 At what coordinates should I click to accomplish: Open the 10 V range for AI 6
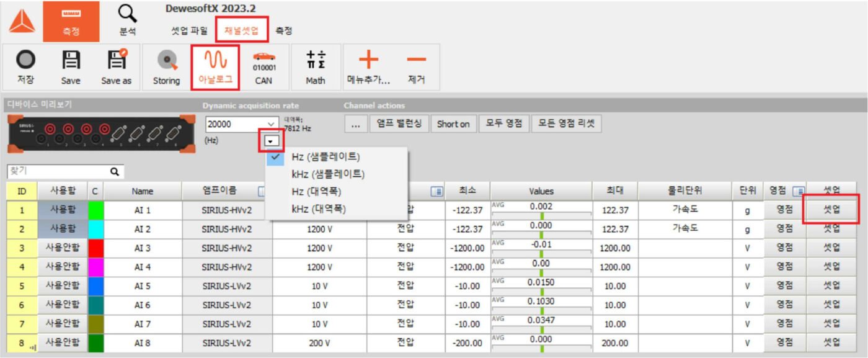(319, 305)
